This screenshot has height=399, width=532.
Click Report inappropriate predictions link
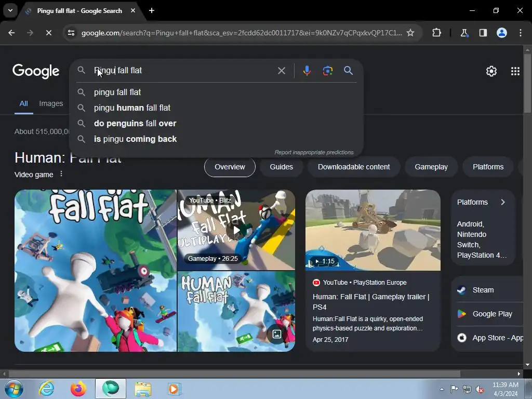314,152
